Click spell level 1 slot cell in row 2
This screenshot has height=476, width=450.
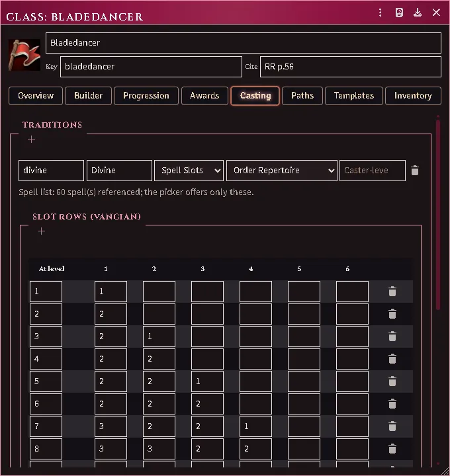tap(111, 314)
